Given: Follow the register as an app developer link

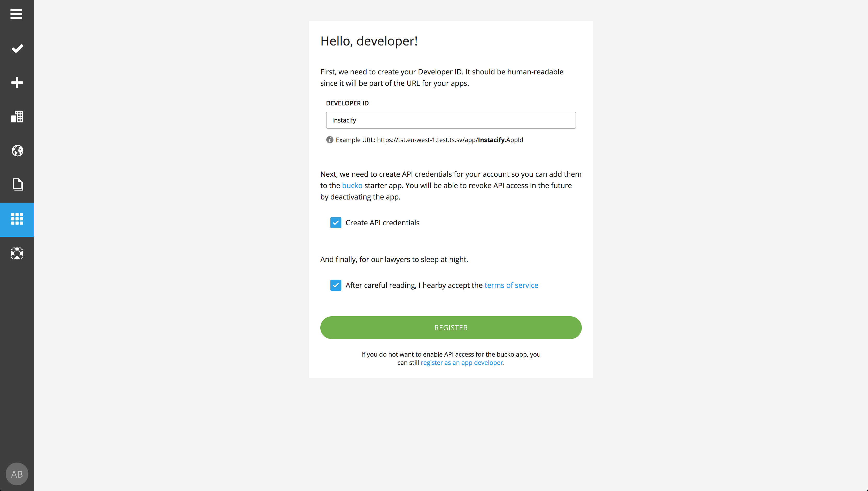Looking at the screenshot, I should tap(461, 363).
